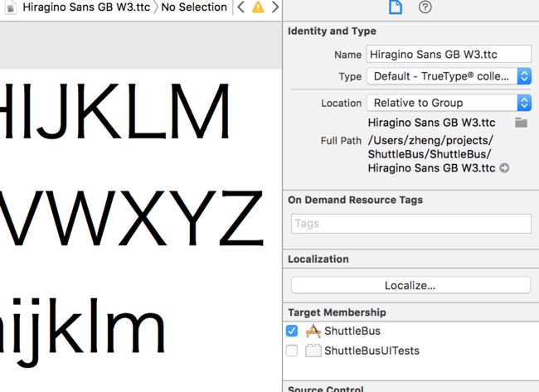Click the ShuttleBus target label

click(x=352, y=331)
